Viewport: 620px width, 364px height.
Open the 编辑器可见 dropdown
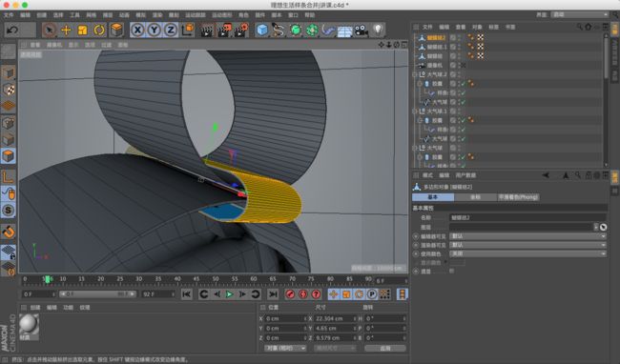coord(527,236)
